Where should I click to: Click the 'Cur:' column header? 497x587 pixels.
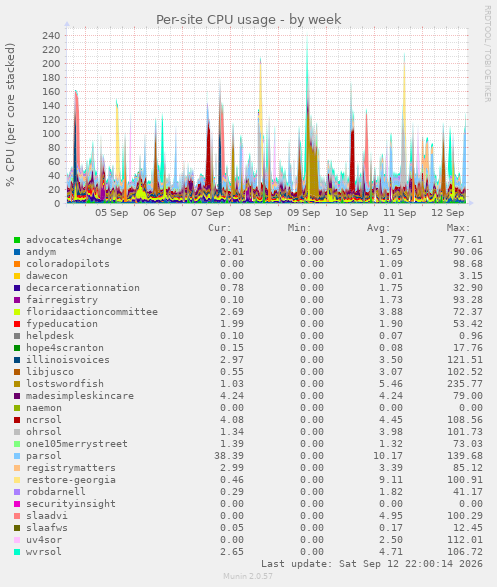pyautogui.click(x=220, y=228)
